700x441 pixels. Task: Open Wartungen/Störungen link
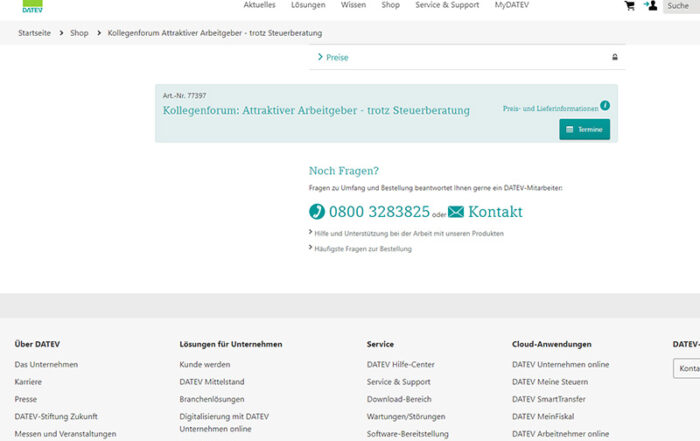pyautogui.click(x=406, y=416)
